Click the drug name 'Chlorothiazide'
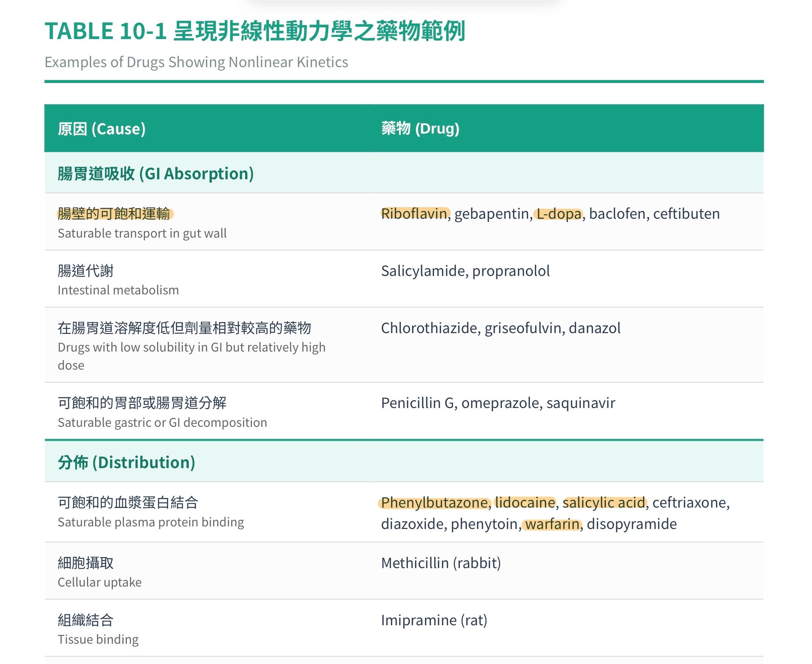The height and width of the screenshot is (664, 812). tap(429, 328)
